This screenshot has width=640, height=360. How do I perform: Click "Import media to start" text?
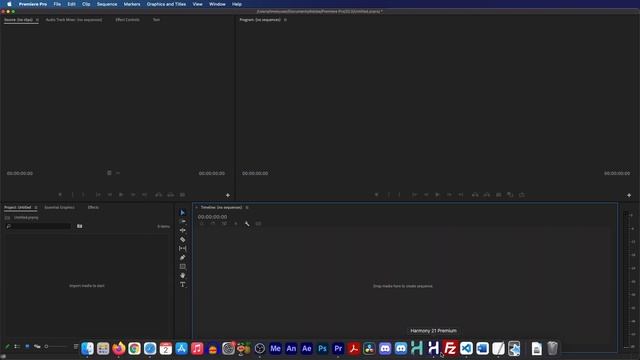[87, 286]
